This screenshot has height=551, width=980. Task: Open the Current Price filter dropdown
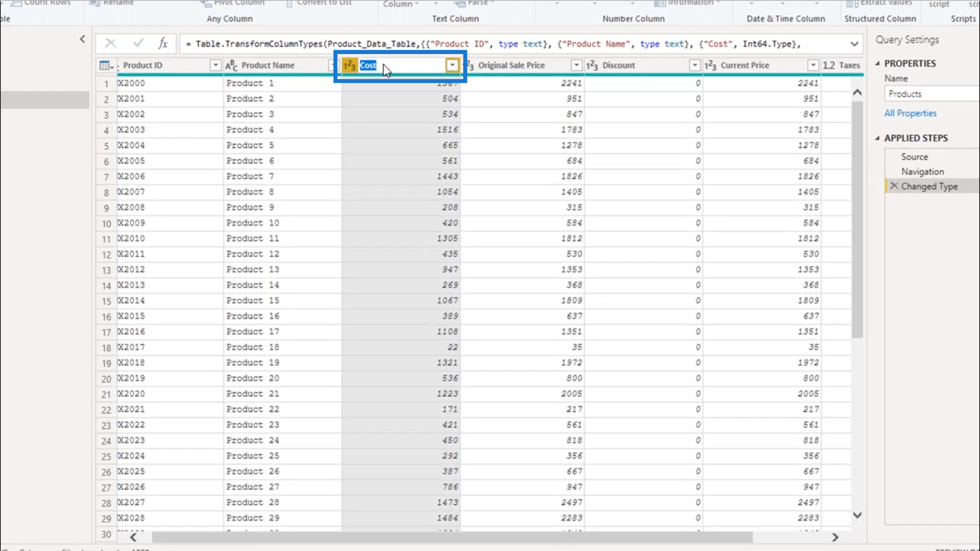[813, 65]
